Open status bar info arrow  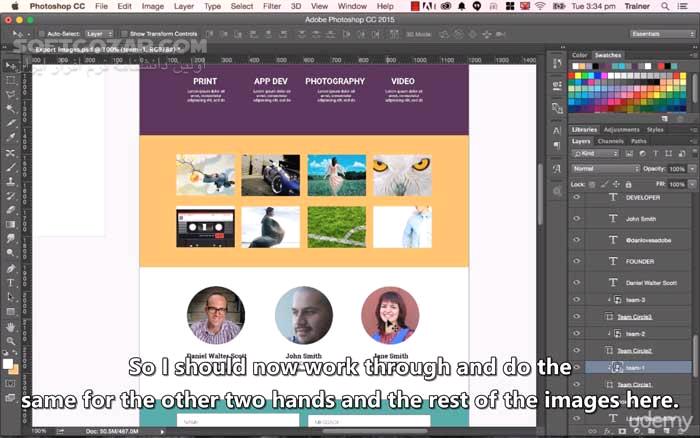[x=162, y=431]
